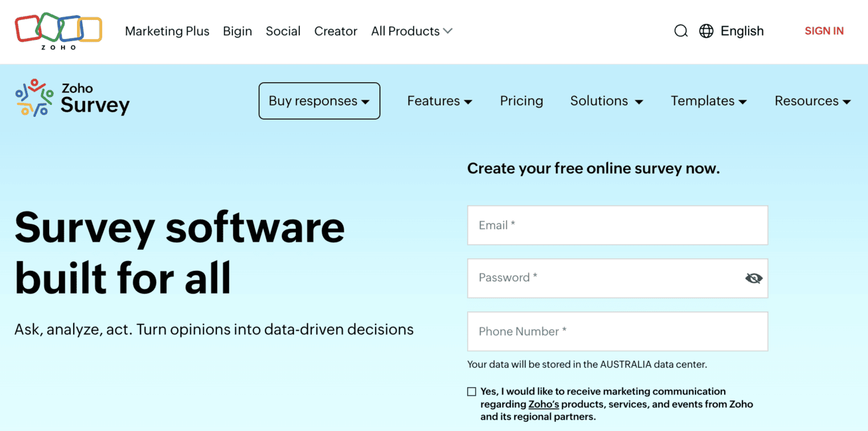This screenshot has width=868, height=431.
Task: Open Marketing Plus in top navigation
Action: [167, 31]
